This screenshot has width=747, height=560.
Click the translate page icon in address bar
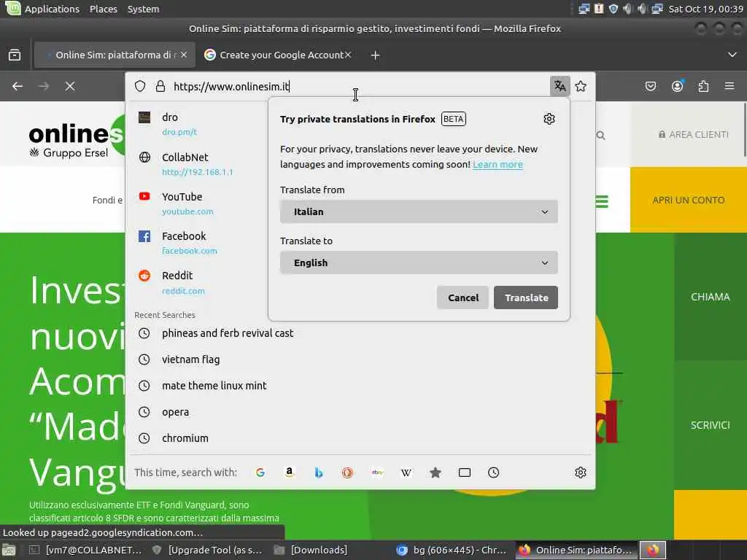560,86
